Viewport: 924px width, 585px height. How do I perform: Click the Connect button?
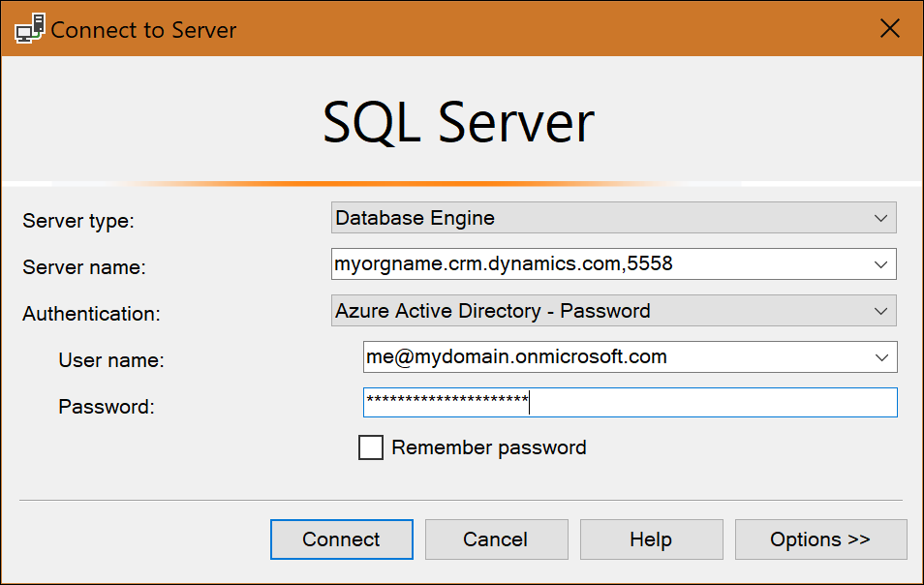click(x=342, y=539)
